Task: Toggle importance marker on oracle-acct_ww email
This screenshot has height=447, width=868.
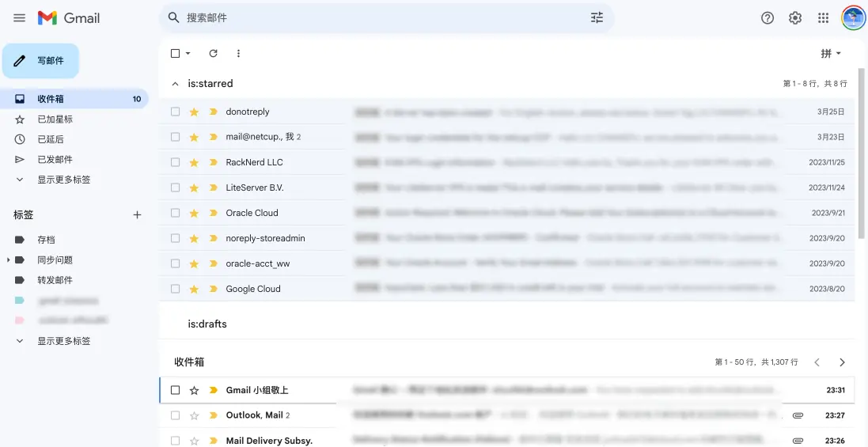Action: click(213, 263)
